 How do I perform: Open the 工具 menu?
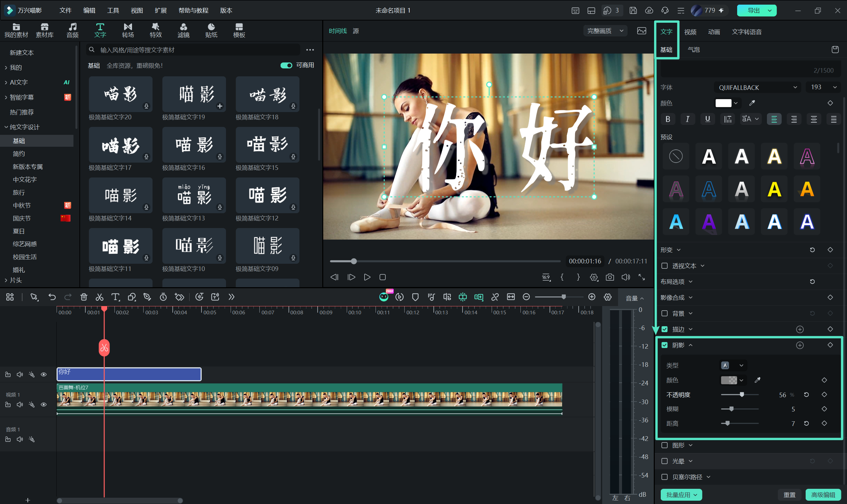coord(113,11)
